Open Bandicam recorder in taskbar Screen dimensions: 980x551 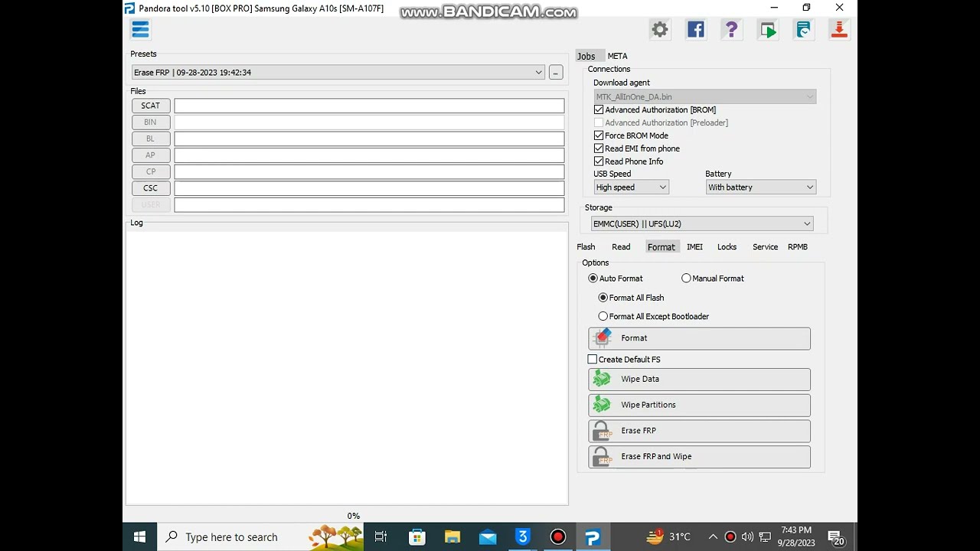(x=558, y=537)
